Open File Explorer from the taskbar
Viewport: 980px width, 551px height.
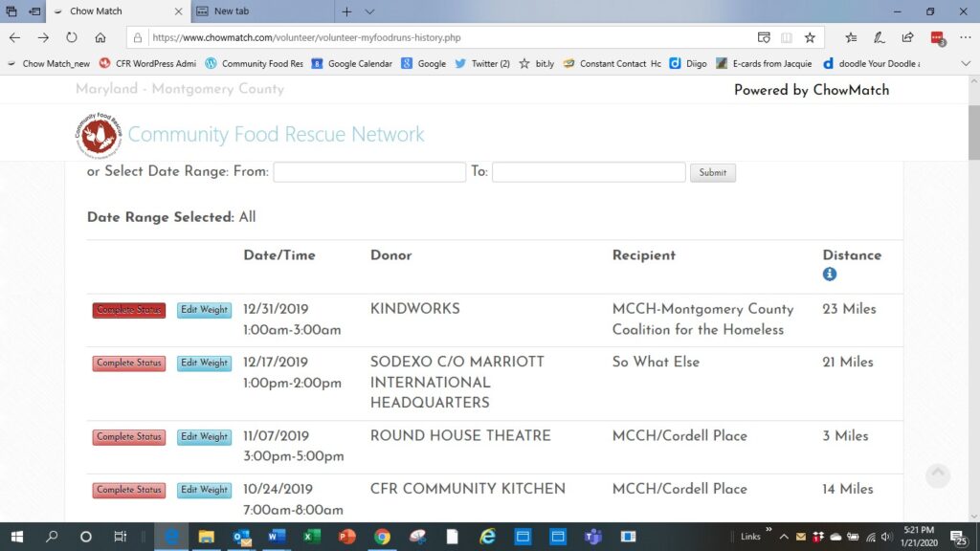(x=207, y=537)
